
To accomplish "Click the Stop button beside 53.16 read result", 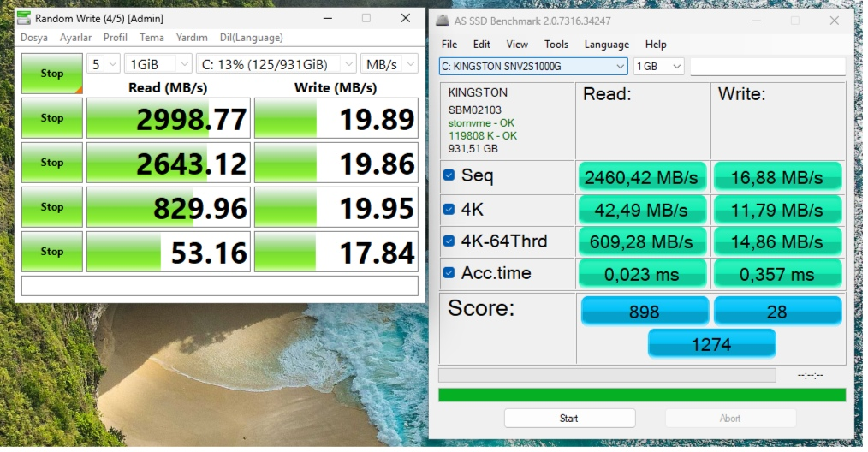I will click(52, 252).
